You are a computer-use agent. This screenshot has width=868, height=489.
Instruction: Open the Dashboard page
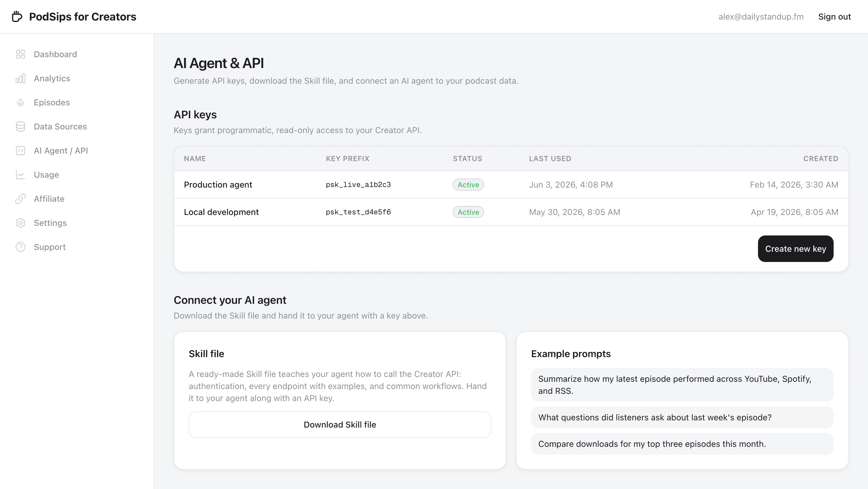[x=55, y=54]
